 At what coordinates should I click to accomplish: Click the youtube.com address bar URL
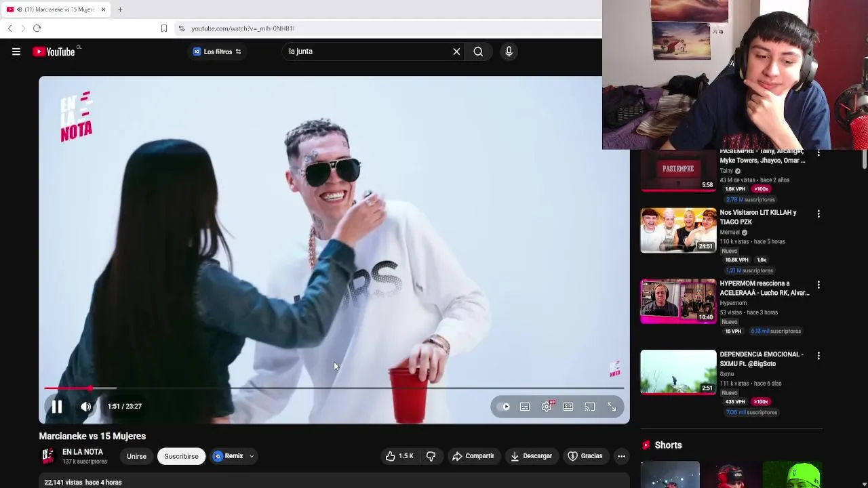(243, 28)
